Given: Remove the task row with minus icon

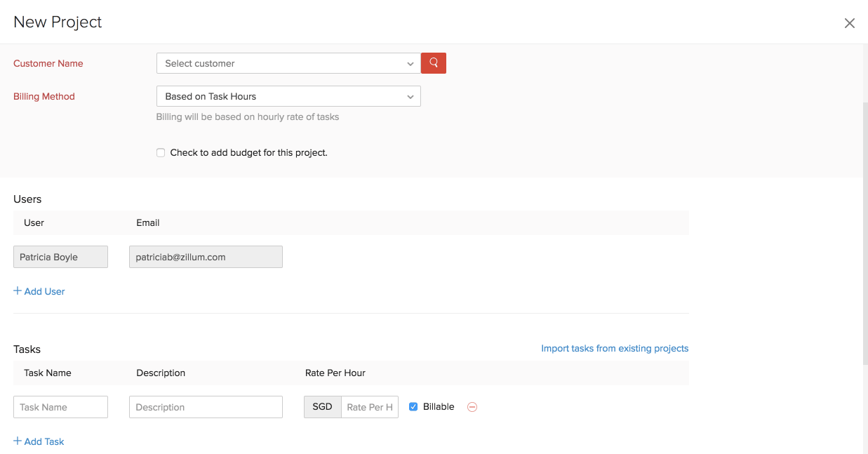Looking at the screenshot, I should (x=472, y=407).
